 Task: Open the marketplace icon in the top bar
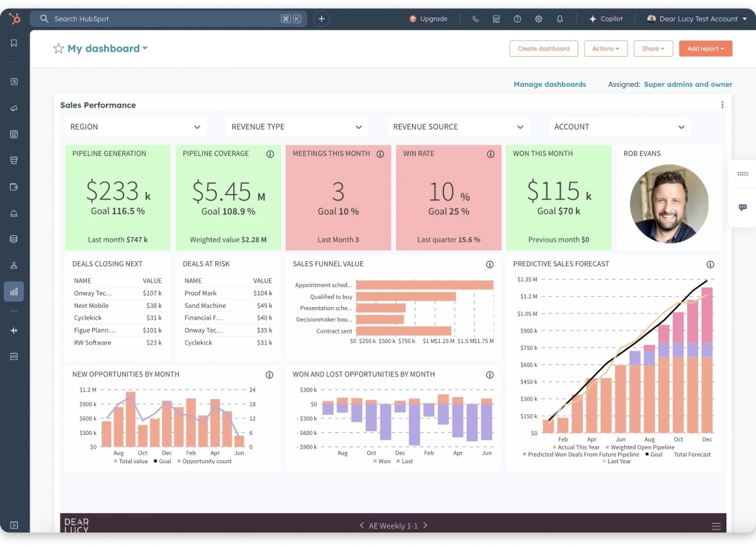point(496,19)
